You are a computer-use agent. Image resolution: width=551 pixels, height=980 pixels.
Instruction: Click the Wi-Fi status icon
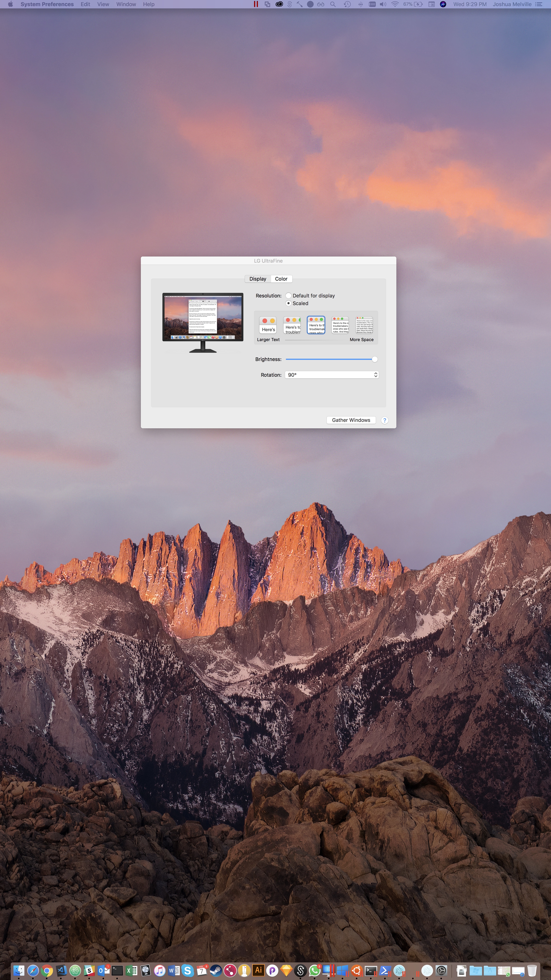pyautogui.click(x=395, y=4)
